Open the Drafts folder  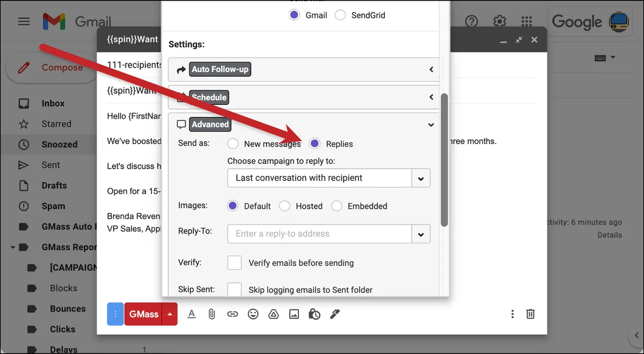[x=54, y=185]
